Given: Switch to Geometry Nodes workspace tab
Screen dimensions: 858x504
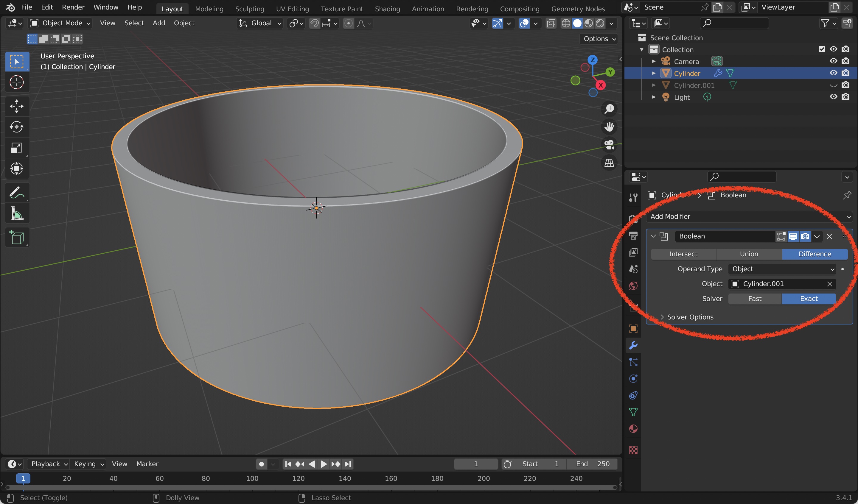Looking at the screenshot, I should pyautogui.click(x=578, y=9).
